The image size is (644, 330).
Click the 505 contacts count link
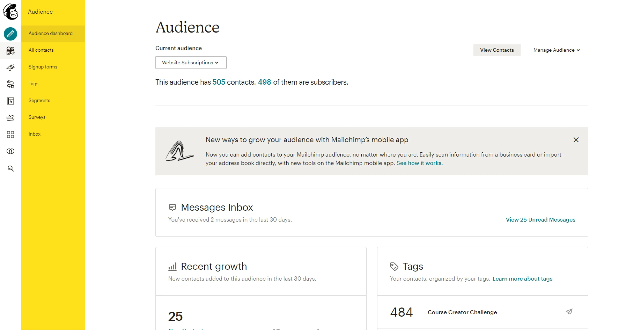tap(219, 82)
